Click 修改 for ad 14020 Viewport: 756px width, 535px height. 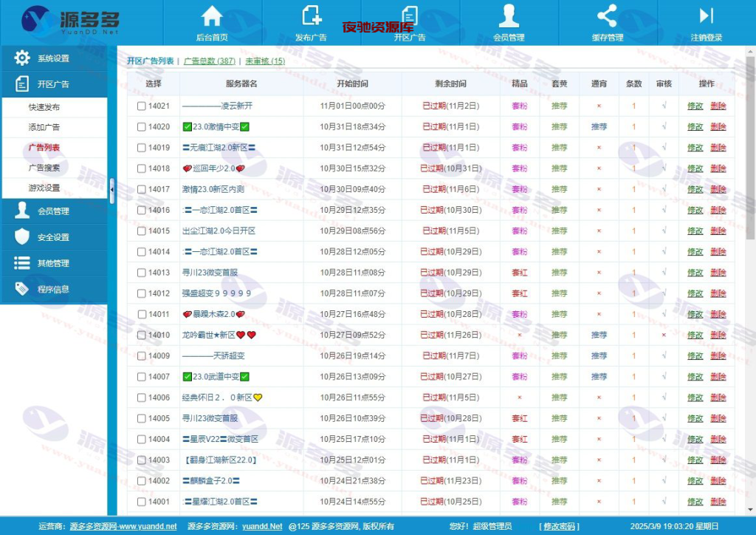pos(695,127)
